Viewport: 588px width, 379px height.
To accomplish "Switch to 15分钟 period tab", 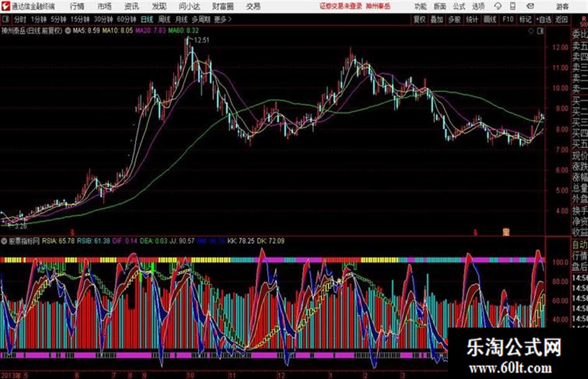I will pyautogui.click(x=80, y=19).
